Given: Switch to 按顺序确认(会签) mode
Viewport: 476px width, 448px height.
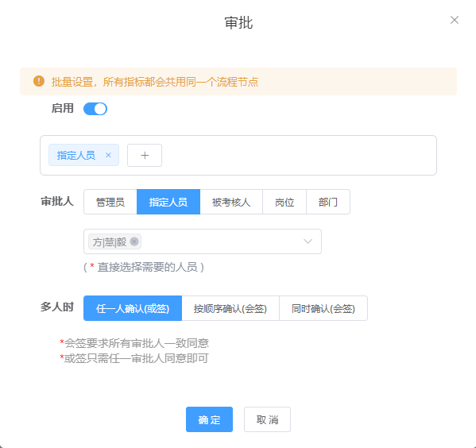Looking at the screenshot, I should coord(230,308).
